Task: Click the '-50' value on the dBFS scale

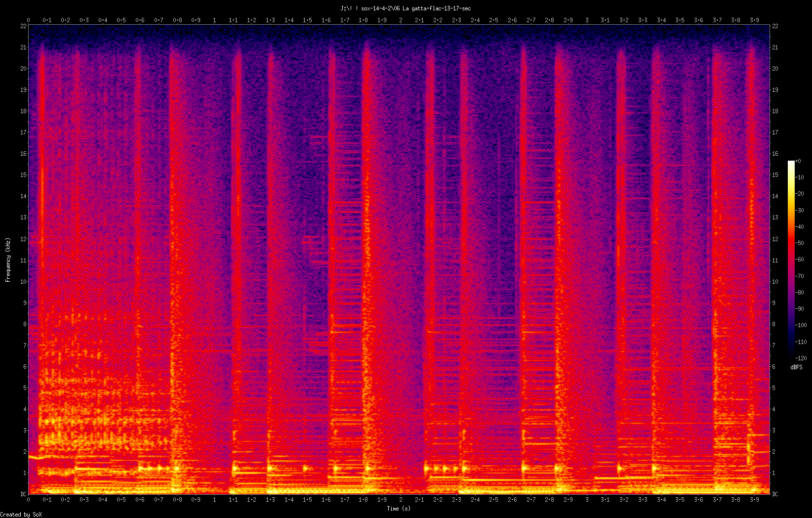Action: [x=800, y=243]
